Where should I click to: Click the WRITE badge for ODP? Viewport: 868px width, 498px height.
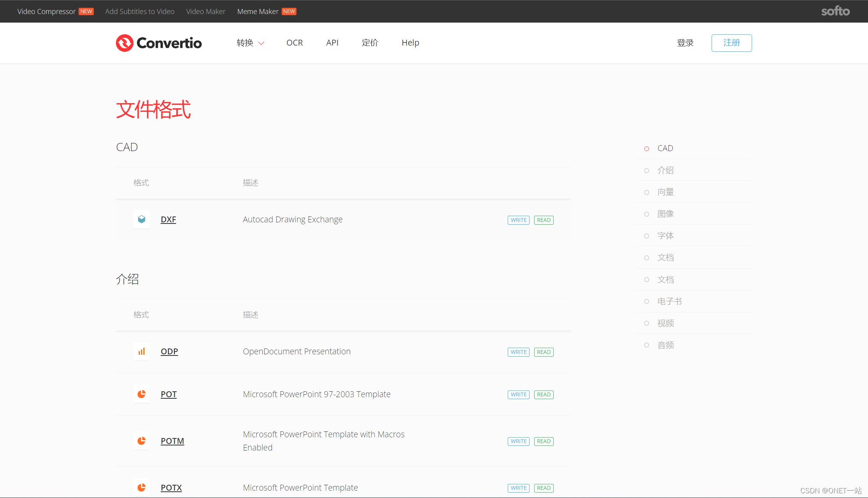click(x=518, y=352)
